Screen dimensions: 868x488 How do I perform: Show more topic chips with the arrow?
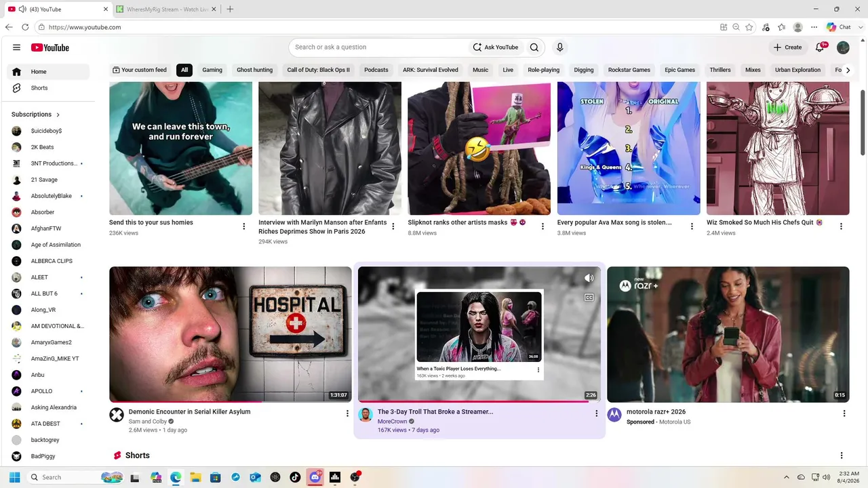[847, 70]
